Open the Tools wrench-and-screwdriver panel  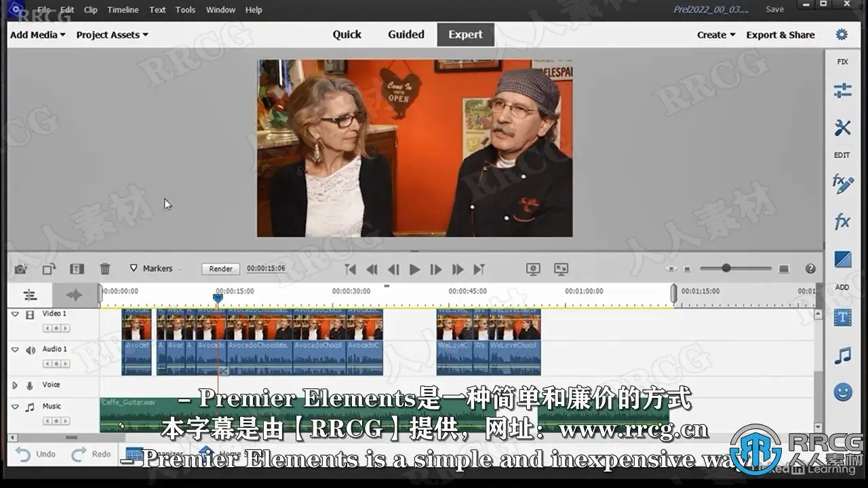842,127
